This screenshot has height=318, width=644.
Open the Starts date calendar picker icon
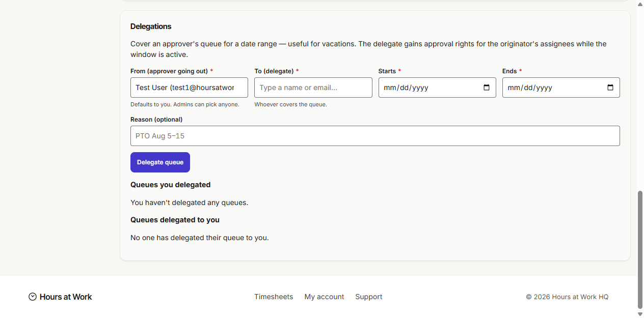[x=487, y=88]
